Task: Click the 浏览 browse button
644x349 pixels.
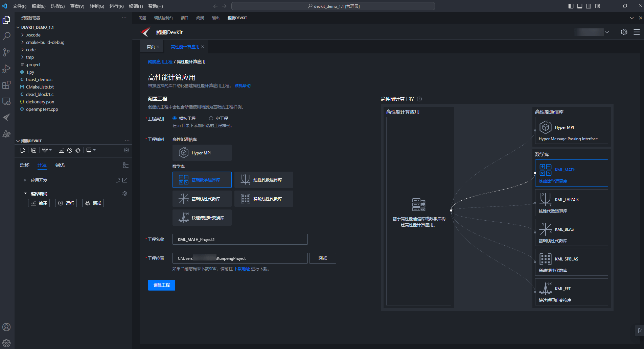Action: 323,258
